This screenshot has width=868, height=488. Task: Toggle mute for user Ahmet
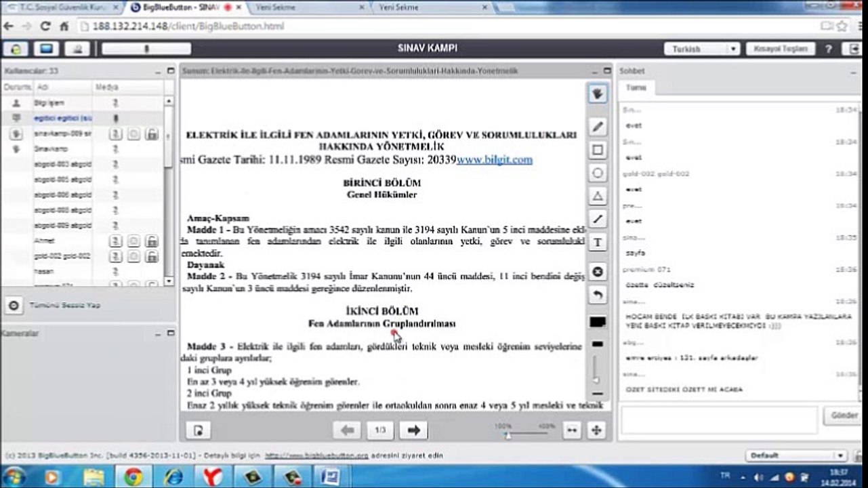(116, 241)
